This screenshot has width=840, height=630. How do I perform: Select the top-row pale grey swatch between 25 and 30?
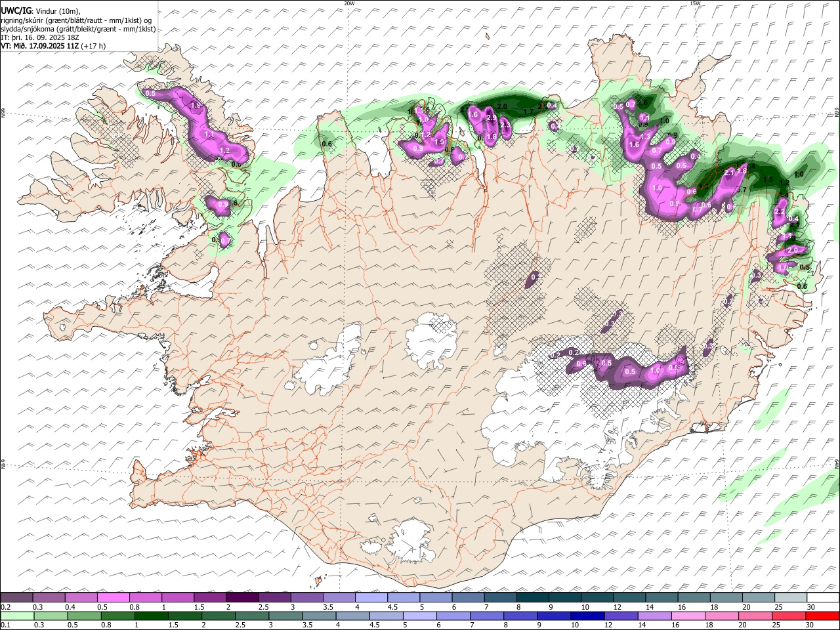point(790,597)
